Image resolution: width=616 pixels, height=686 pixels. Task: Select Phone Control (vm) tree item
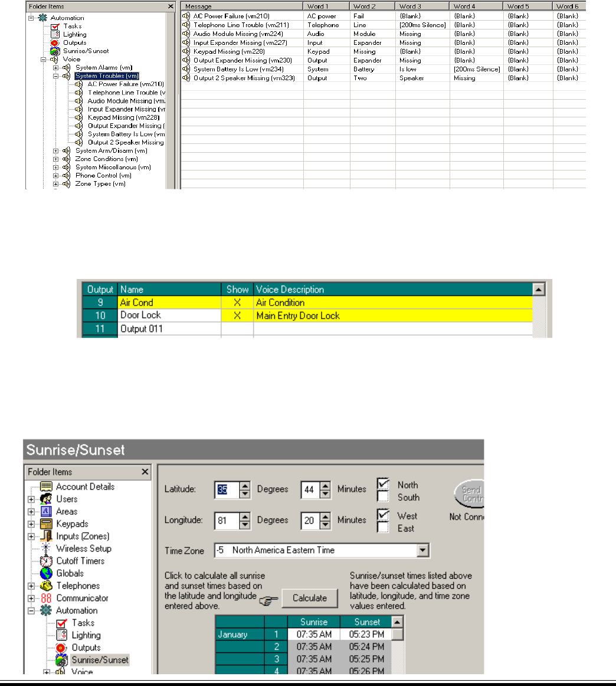[103, 175]
